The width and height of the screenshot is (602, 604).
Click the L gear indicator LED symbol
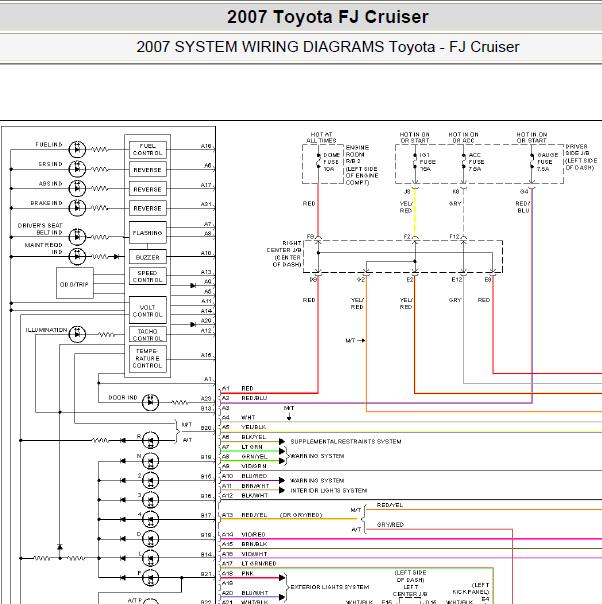pos(150,558)
